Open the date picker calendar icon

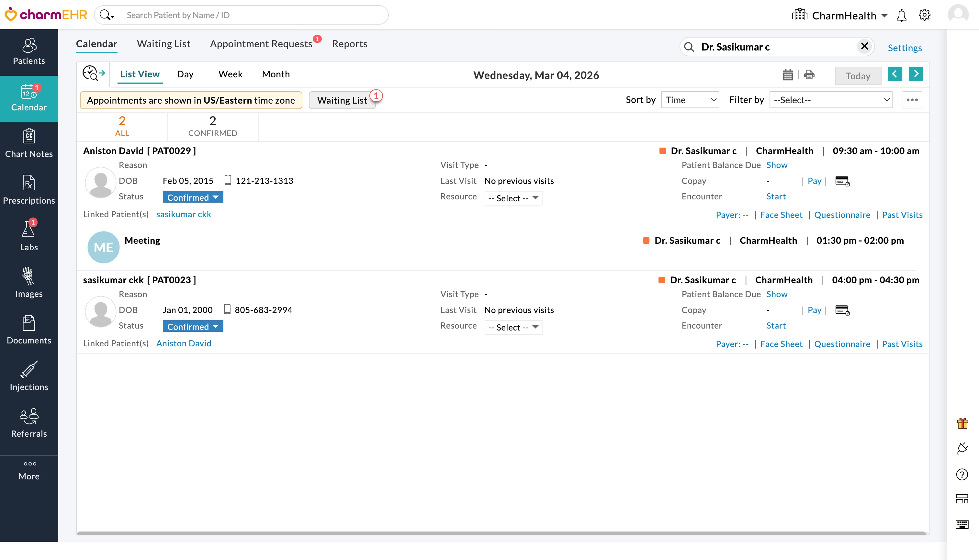[787, 75]
